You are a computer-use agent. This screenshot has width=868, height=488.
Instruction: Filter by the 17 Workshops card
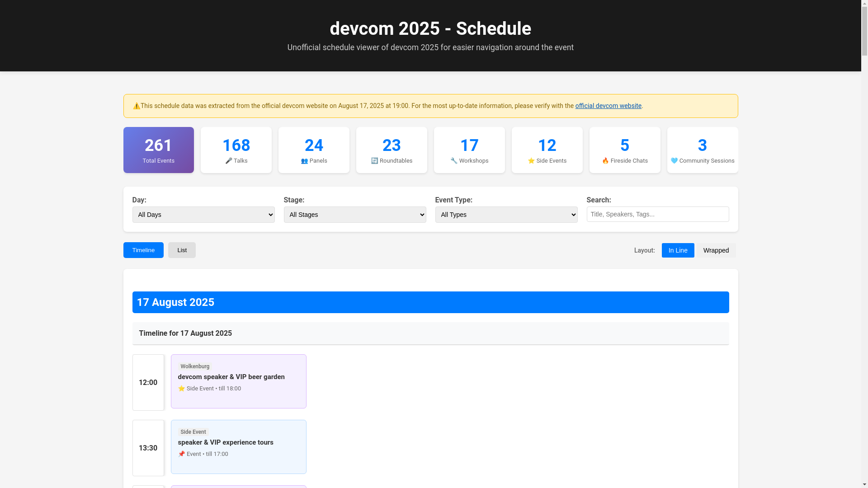[469, 150]
